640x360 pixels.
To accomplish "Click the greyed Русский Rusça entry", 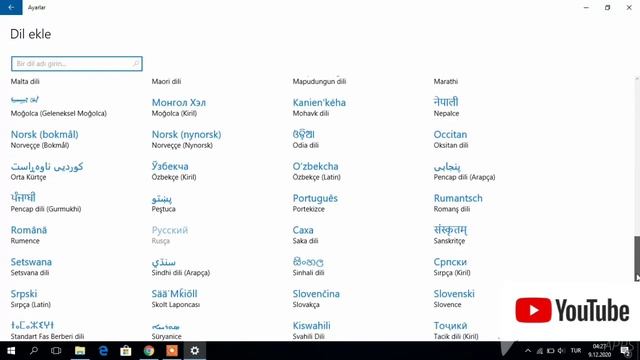I will point(170,234).
